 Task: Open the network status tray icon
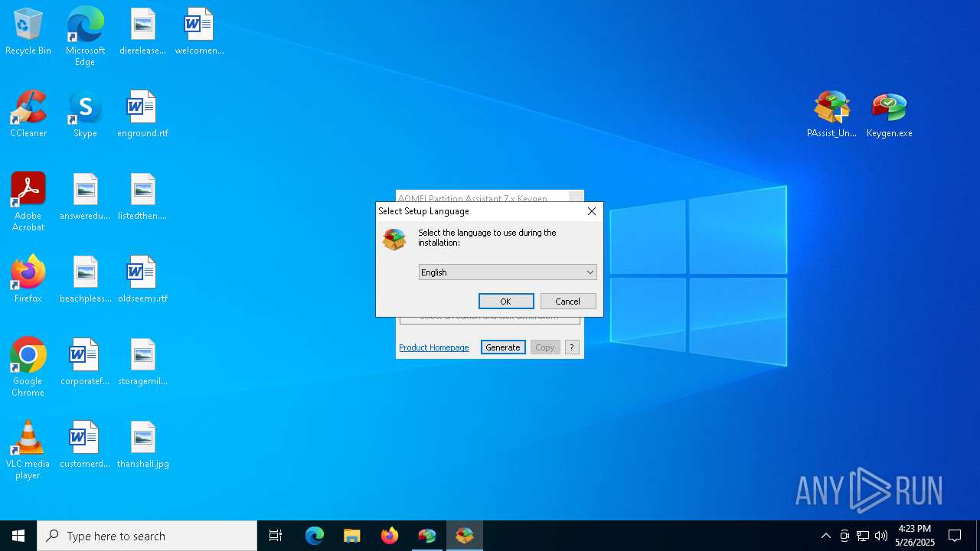863,536
